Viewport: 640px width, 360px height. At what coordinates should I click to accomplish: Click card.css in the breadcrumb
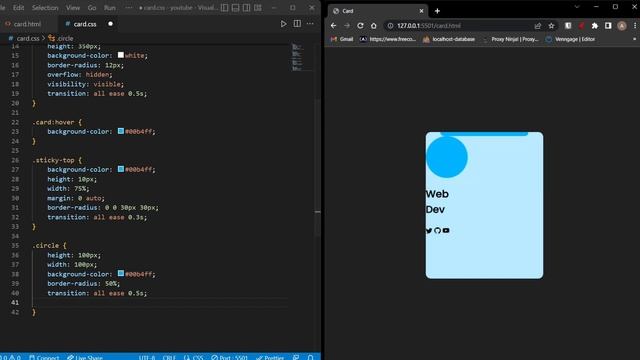point(28,38)
